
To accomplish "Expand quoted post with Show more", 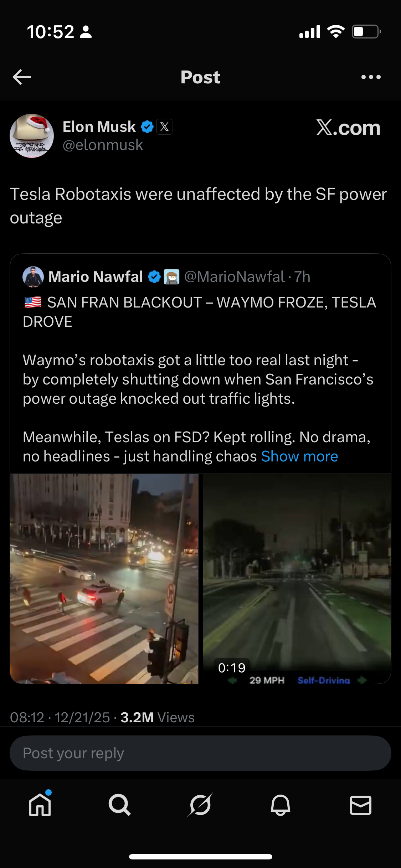I will click(x=299, y=456).
